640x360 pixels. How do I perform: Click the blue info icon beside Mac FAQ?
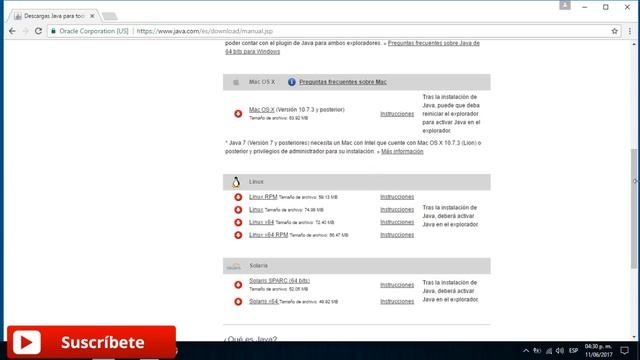[x=291, y=82]
